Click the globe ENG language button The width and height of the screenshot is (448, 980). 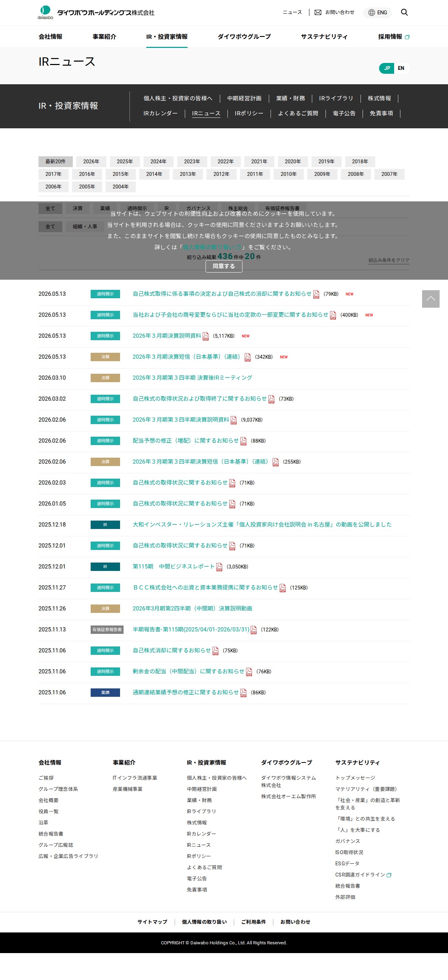click(378, 13)
